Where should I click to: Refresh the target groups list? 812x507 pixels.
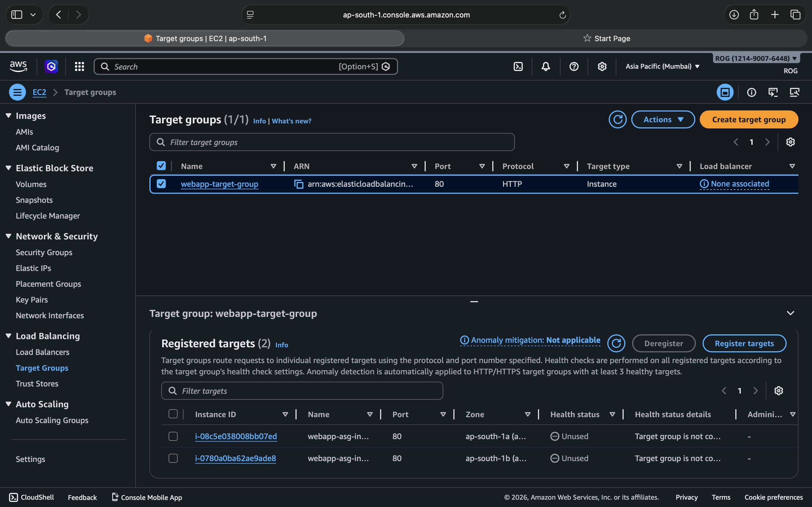(x=617, y=120)
